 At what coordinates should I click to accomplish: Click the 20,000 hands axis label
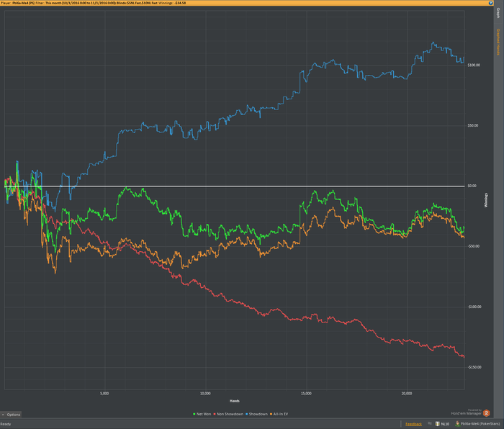(407, 393)
